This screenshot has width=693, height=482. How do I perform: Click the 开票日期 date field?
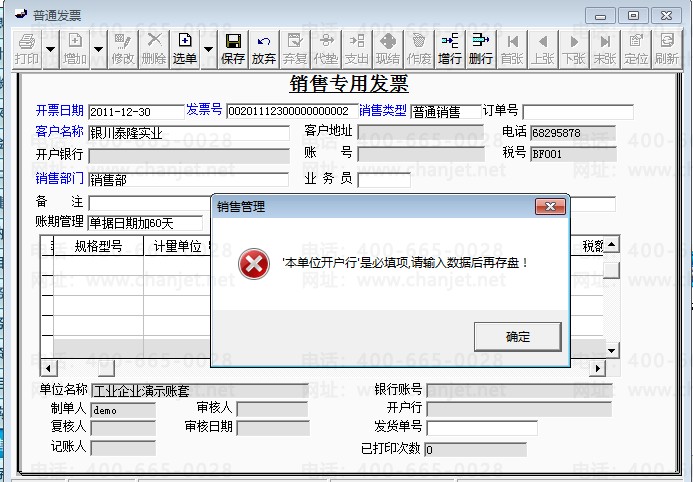pos(136,112)
